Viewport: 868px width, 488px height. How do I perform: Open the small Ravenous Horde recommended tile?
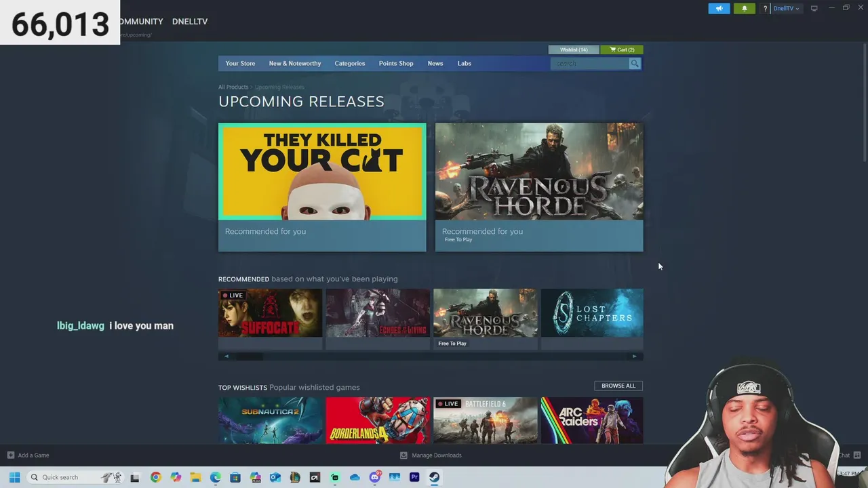coord(486,319)
